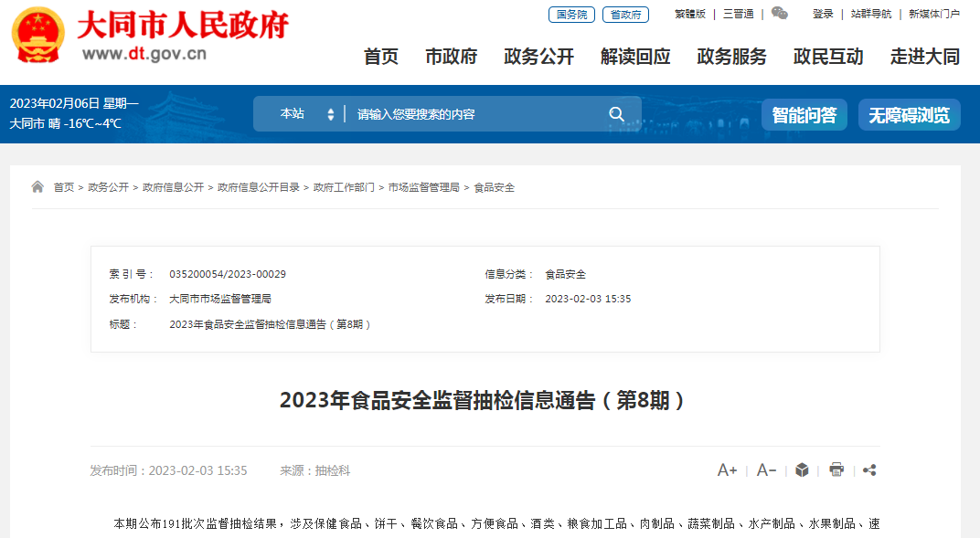Click the home icon in breadcrumb

(x=37, y=186)
